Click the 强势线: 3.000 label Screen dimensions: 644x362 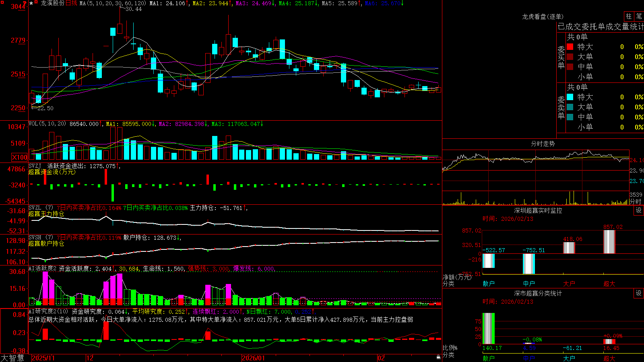(x=208, y=269)
